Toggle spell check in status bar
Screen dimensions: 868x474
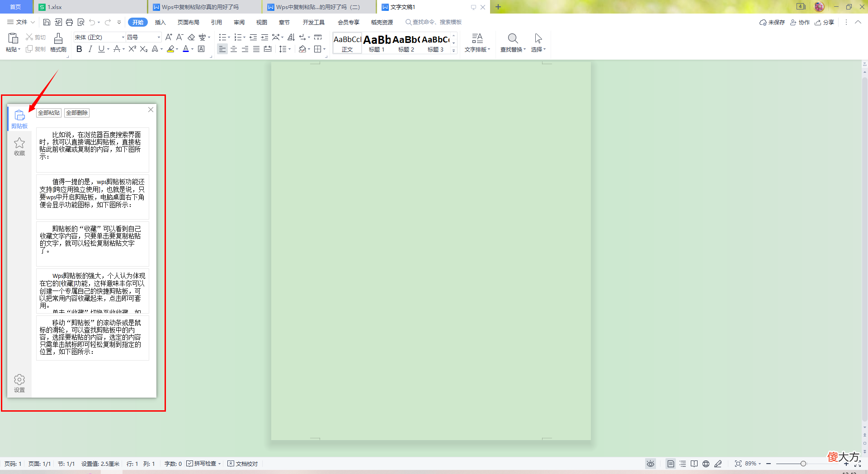(203, 464)
